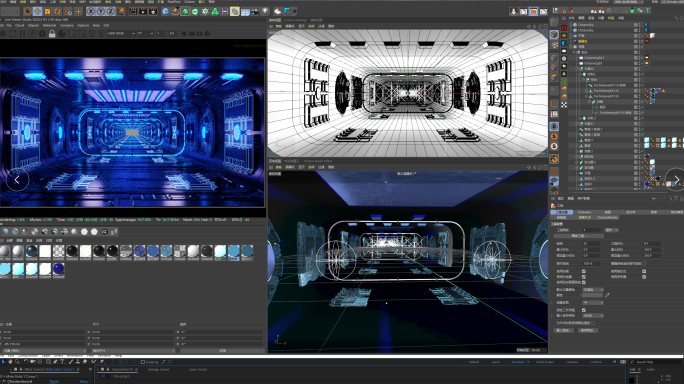Switch to Model mode cube icon

point(554,34)
